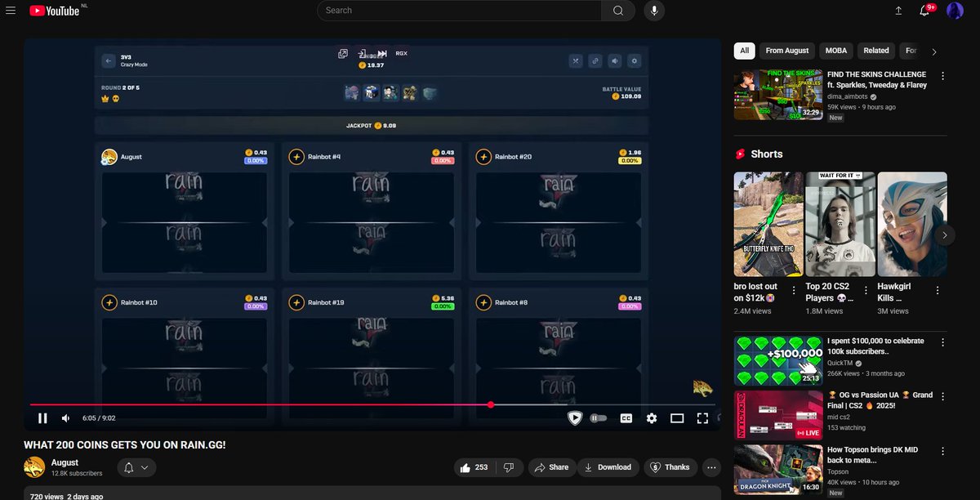Open 'Top 20 CS2 Players' short
Screen dimensions: 980x500
pos(840,224)
